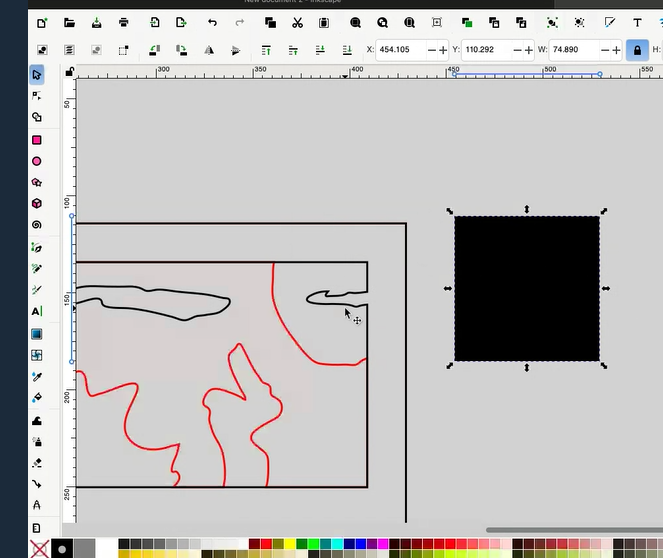Screen dimensions: 663x558
Task: Paste from clipboard
Action: [x=324, y=23]
